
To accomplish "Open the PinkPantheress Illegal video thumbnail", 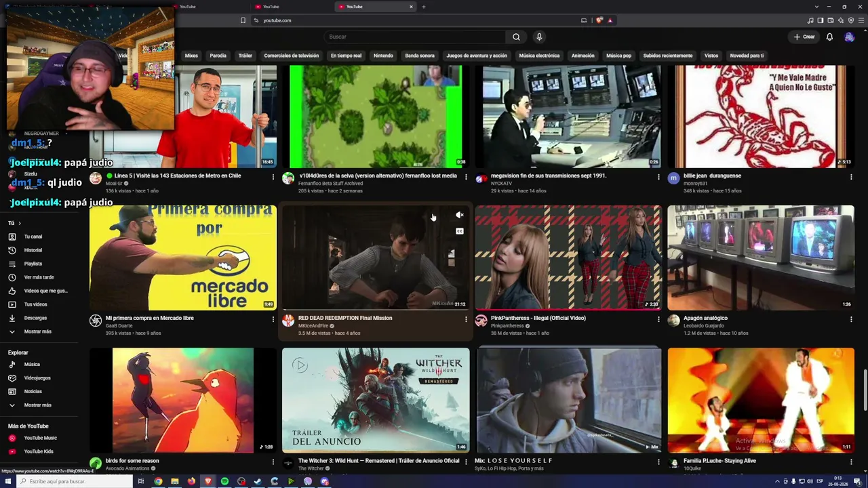I will [568, 258].
